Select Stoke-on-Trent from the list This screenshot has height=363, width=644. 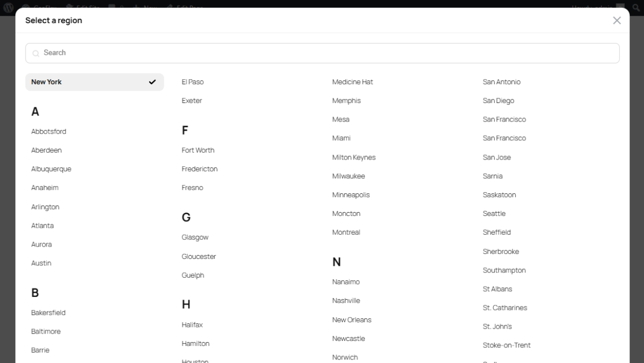coord(506,345)
